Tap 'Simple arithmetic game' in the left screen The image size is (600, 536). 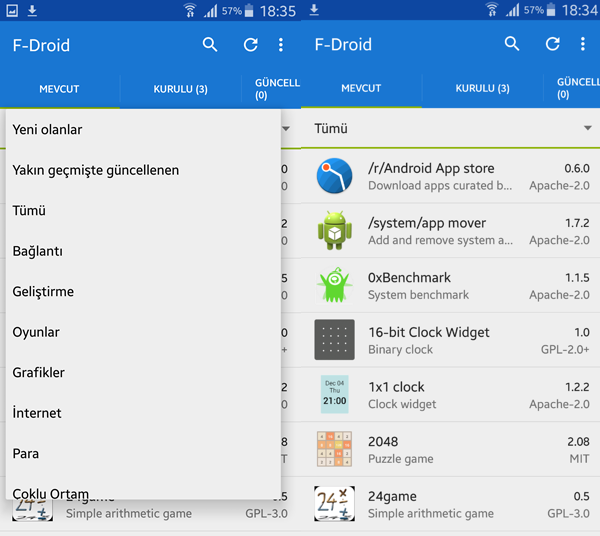[129, 513]
